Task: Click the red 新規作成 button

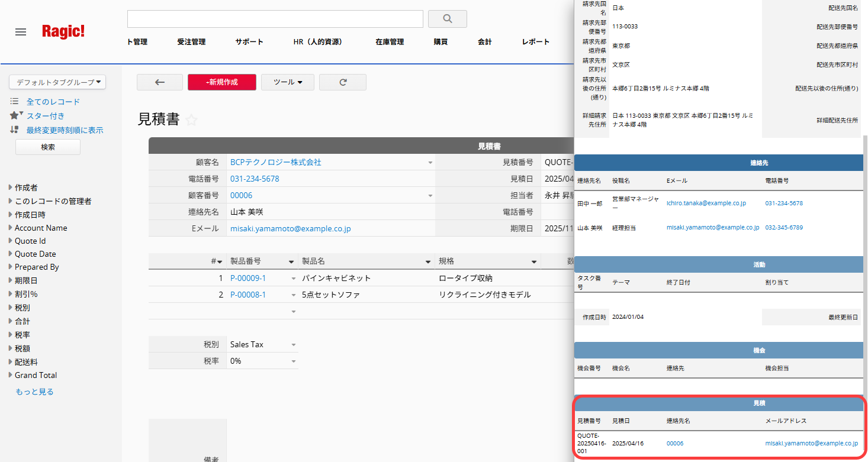Action: (x=221, y=82)
